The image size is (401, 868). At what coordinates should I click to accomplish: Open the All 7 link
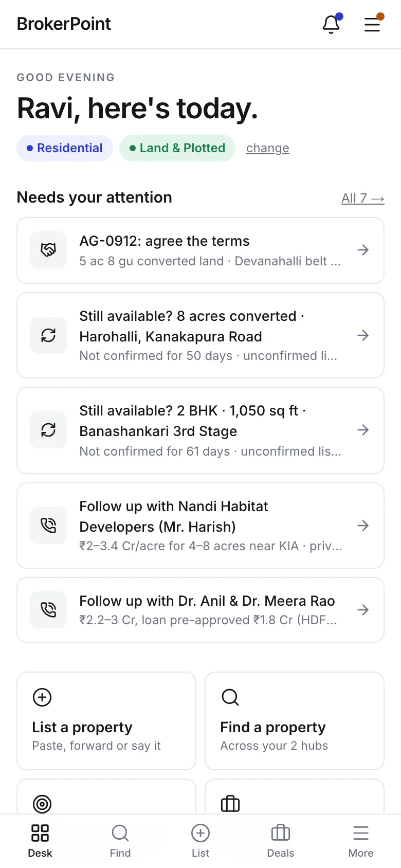[x=363, y=198]
